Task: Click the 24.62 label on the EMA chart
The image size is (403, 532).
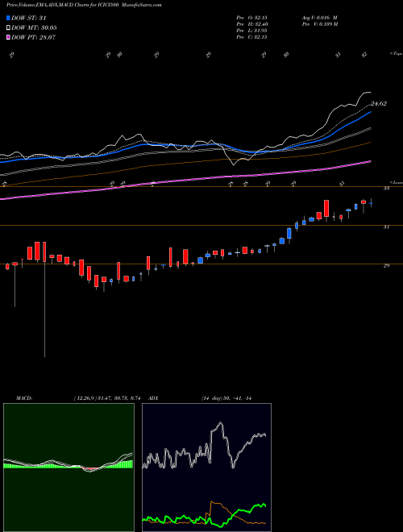Action: point(379,103)
